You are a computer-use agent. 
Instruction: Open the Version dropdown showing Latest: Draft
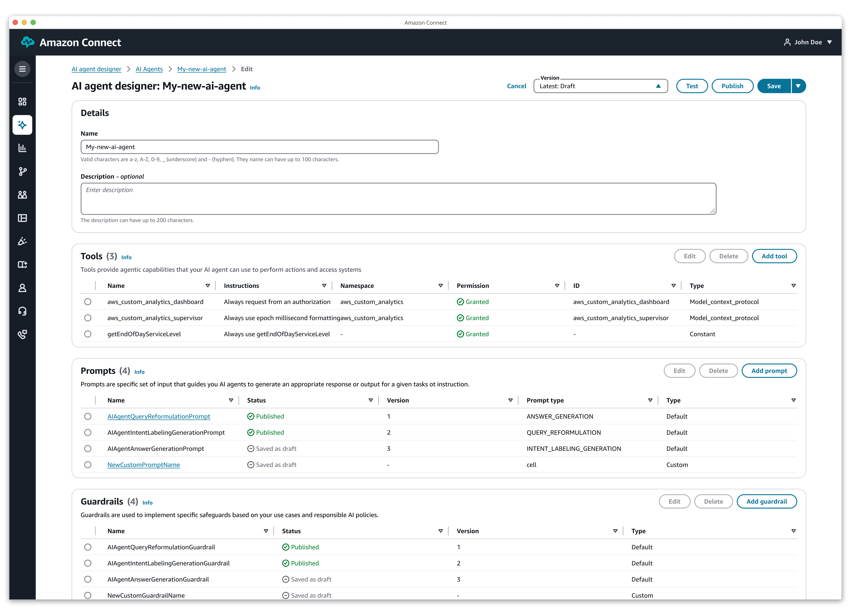click(x=600, y=86)
